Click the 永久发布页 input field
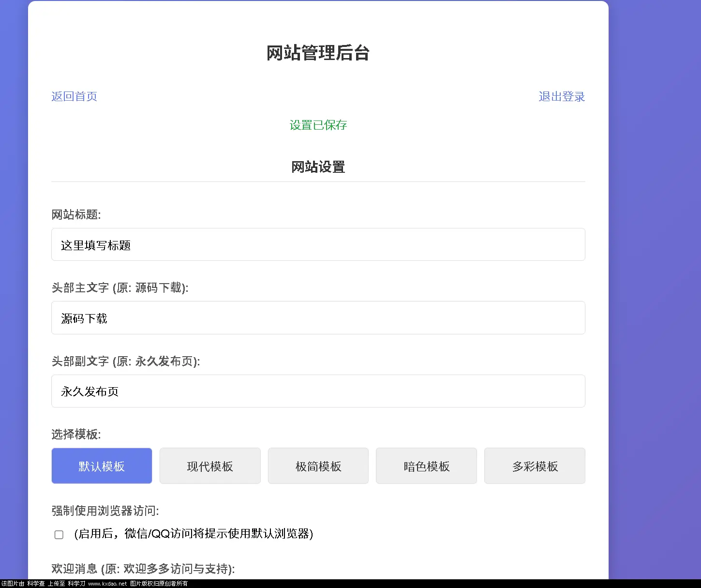The image size is (701, 588). (x=318, y=391)
